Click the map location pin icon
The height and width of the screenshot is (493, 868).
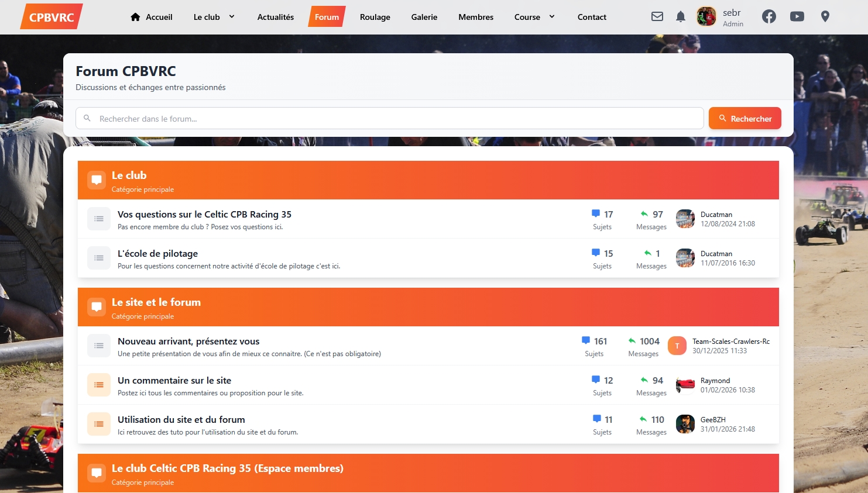(825, 17)
